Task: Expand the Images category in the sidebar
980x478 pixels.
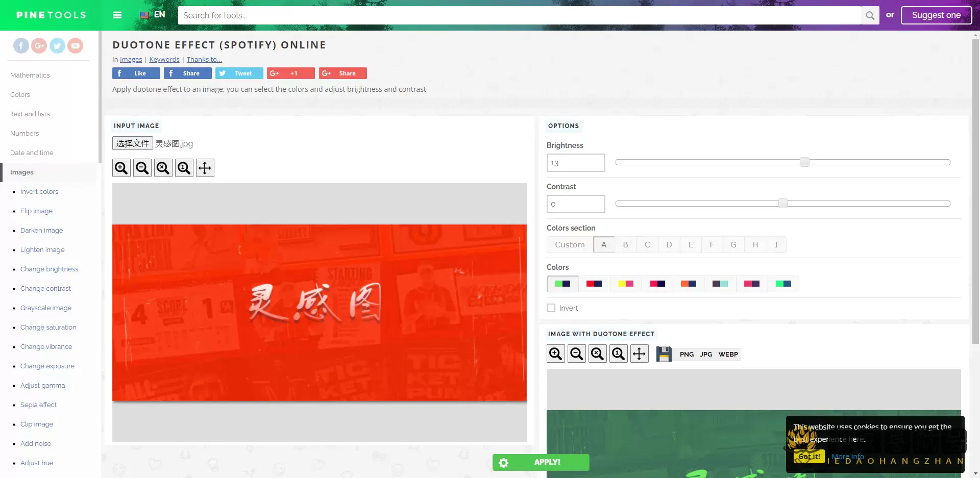Action: pos(22,172)
